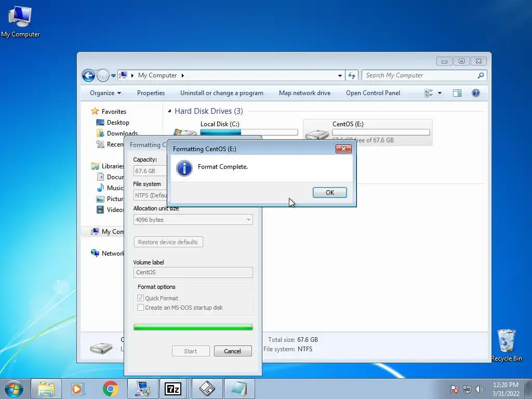The width and height of the screenshot is (532, 399).
Task: Select Desktop in the navigation pane
Action: click(118, 123)
